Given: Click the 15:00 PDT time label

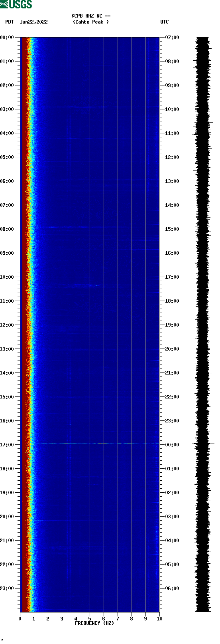Looking at the screenshot, I should pyautogui.click(x=7, y=397).
